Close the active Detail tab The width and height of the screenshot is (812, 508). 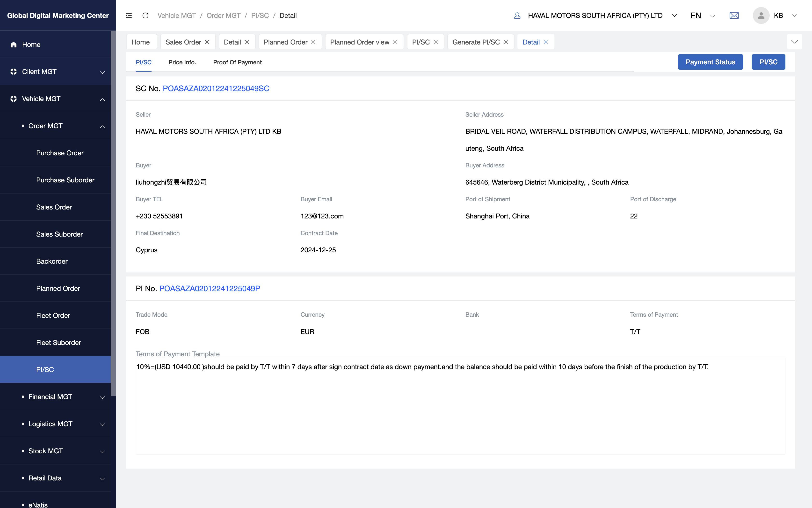click(546, 42)
